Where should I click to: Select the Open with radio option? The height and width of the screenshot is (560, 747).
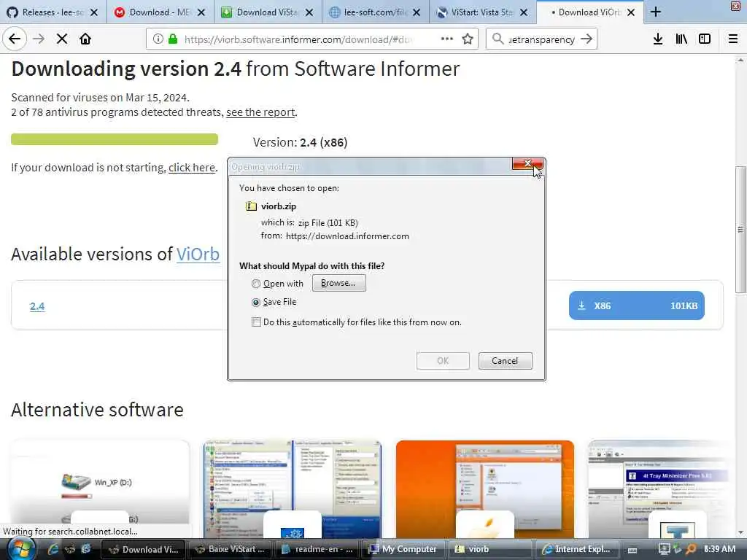click(x=256, y=284)
